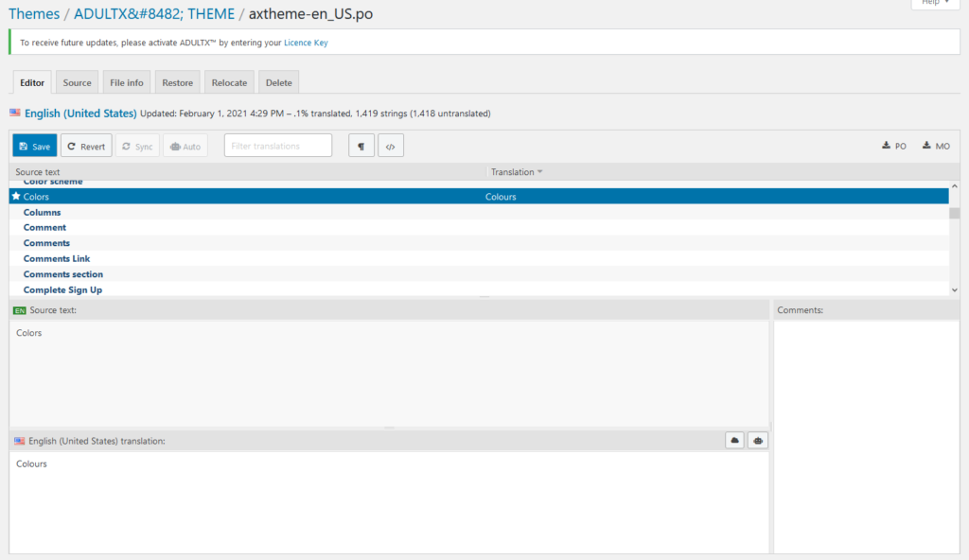
Task: Click the US flag next to English (United States) heading
Action: (x=15, y=113)
